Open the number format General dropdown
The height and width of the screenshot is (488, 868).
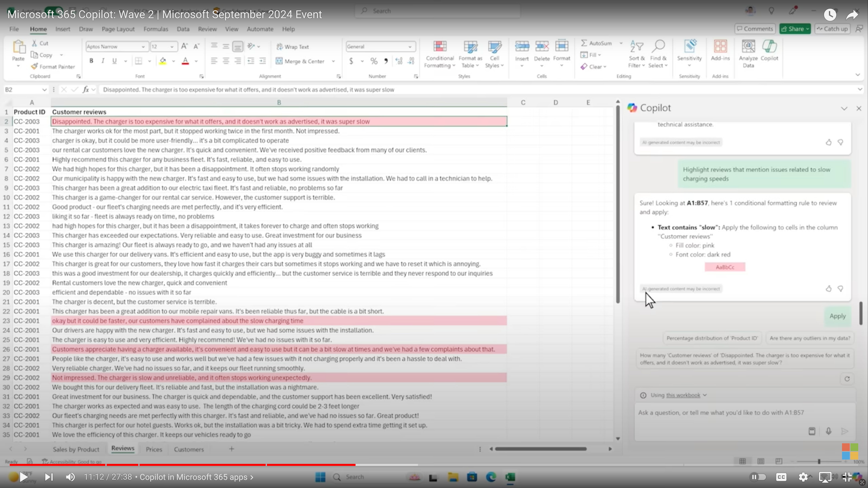pos(410,47)
